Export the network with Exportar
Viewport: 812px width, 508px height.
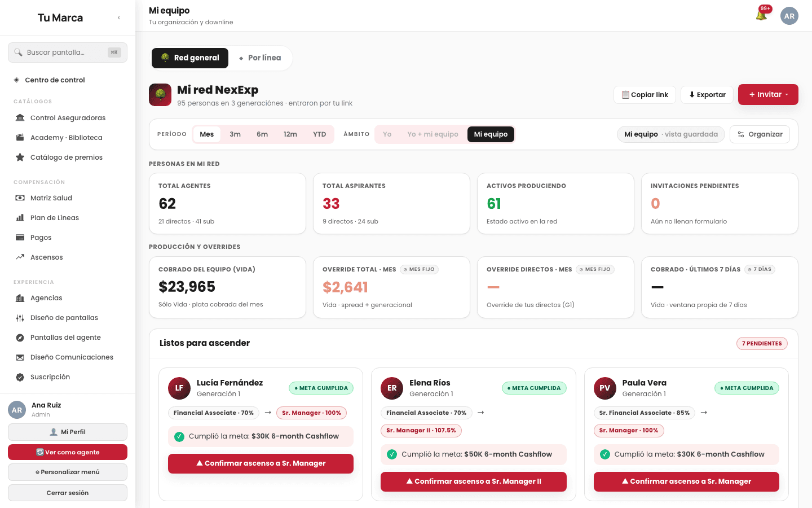click(x=707, y=95)
